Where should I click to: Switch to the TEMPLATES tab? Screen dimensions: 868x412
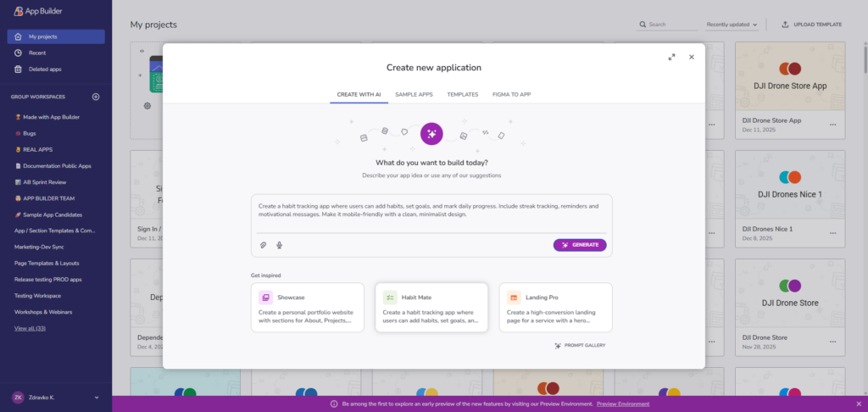coord(463,95)
